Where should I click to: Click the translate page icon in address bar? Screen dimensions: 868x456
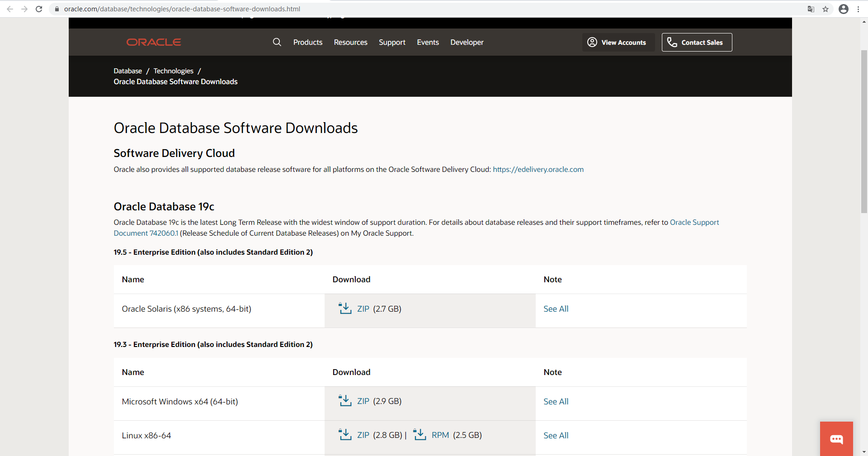tap(811, 9)
